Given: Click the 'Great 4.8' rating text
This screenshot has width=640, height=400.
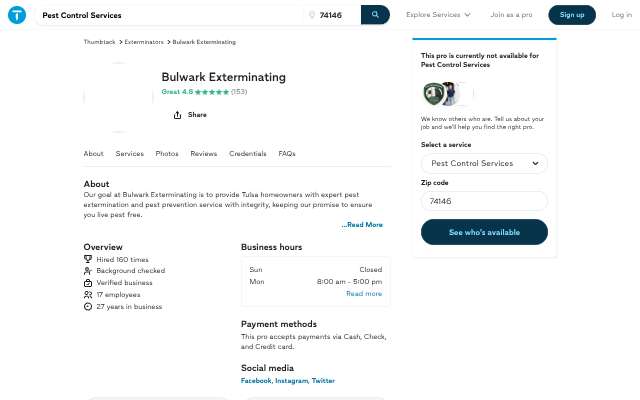Looking at the screenshot, I should tap(177, 92).
